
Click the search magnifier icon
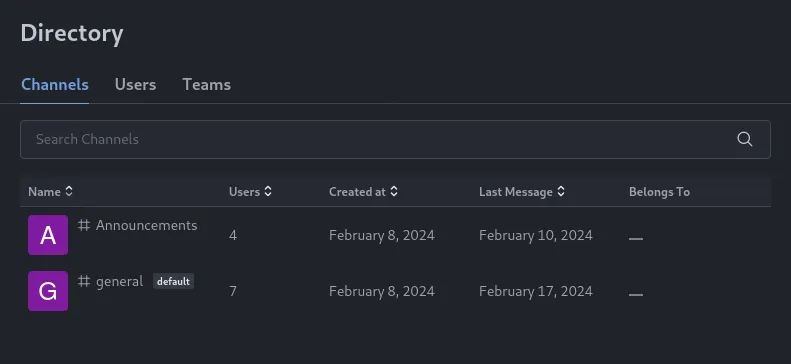pyautogui.click(x=745, y=139)
